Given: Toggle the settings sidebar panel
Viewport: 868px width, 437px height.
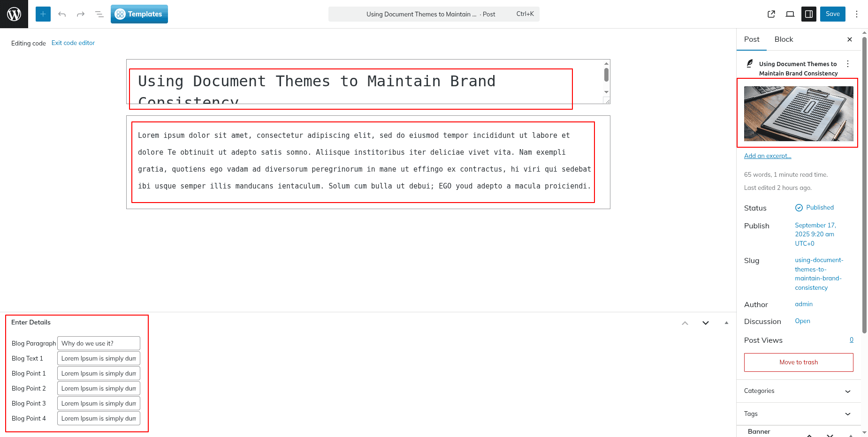Looking at the screenshot, I should pos(809,14).
